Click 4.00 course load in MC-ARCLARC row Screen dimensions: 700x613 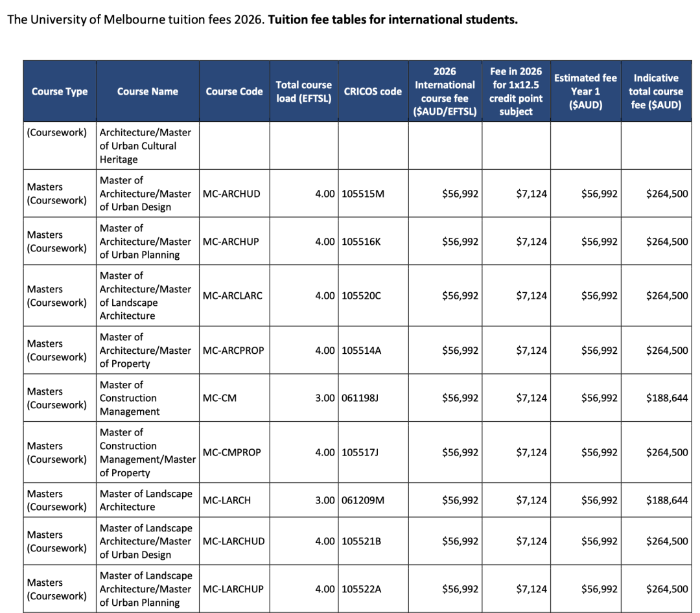[x=325, y=295]
